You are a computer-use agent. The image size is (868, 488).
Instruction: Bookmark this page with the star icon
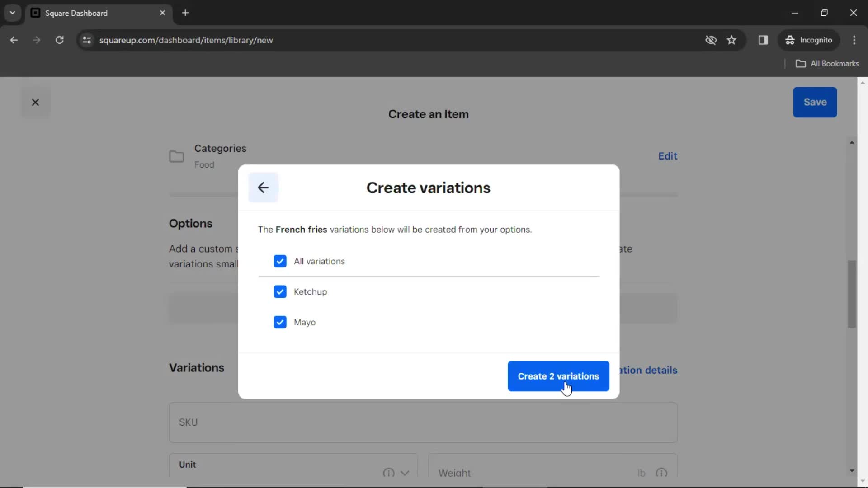[731, 40]
